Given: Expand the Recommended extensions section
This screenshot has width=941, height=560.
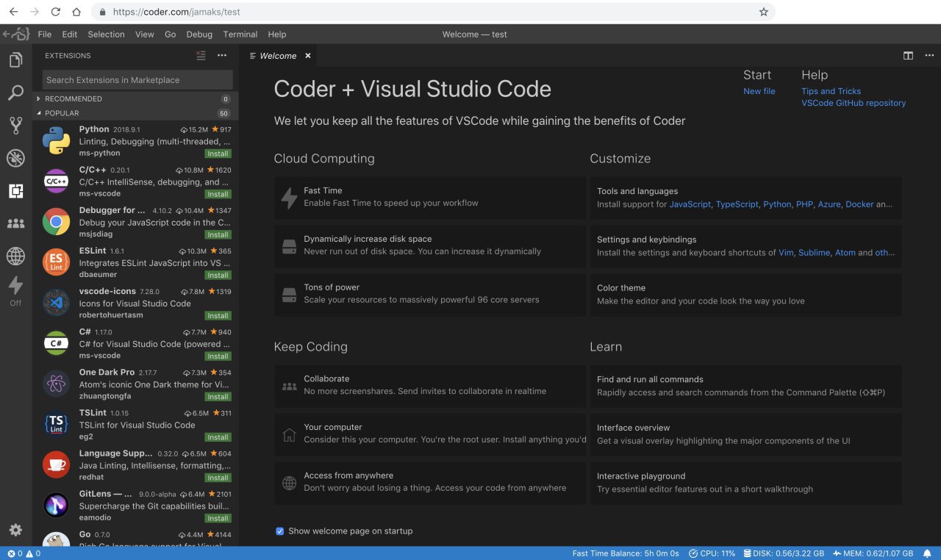Looking at the screenshot, I should tap(135, 98).
